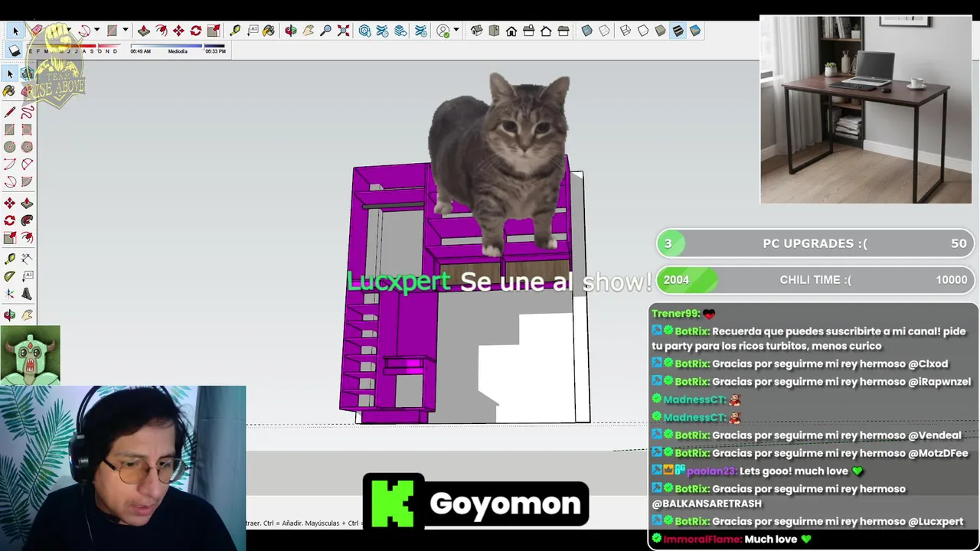The height and width of the screenshot is (551, 980).
Task: Select the Dimension tool in left toolbar
Action: tap(27, 259)
